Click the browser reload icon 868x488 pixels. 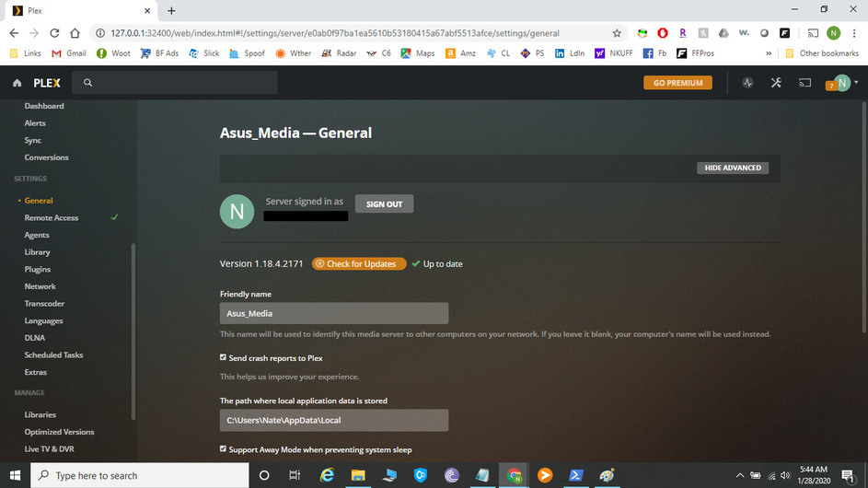pyautogui.click(x=54, y=33)
